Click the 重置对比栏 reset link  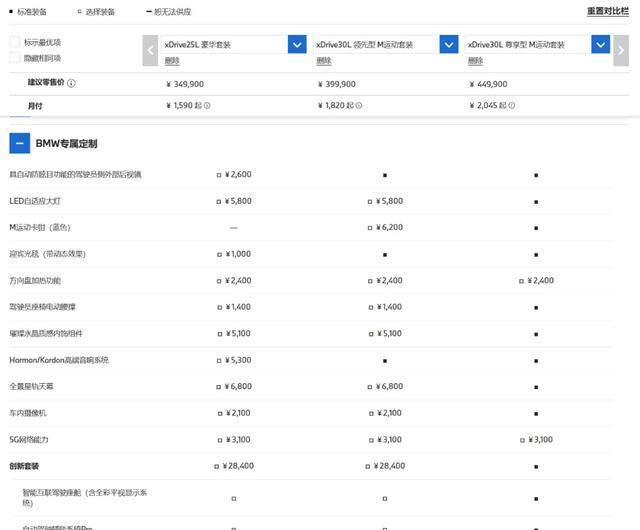[x=608, y=11]
